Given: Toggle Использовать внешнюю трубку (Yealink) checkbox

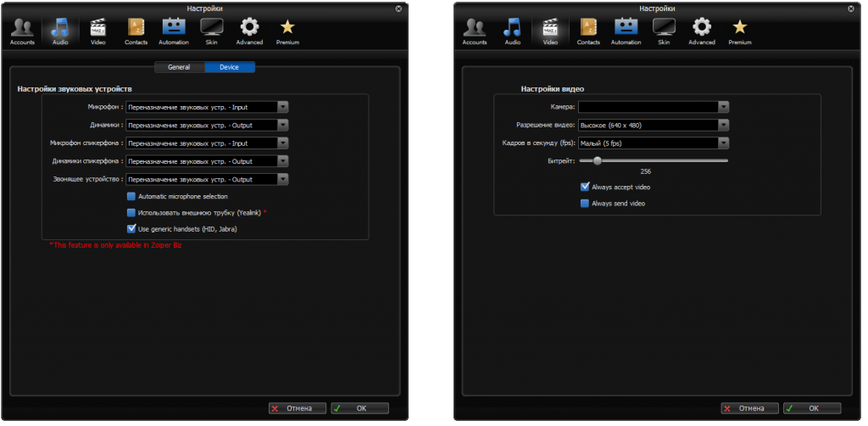Looking at the screenshot, I should point(131,212).
